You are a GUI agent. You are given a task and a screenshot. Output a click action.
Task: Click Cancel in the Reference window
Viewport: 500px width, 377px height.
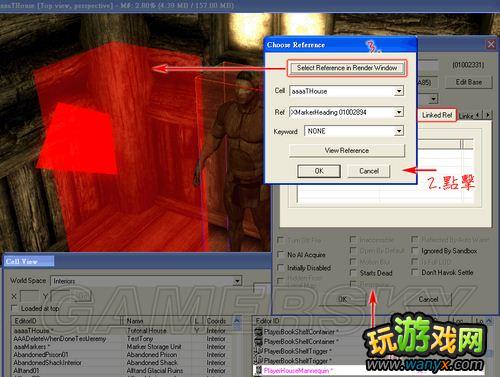[x=428, y=299]
